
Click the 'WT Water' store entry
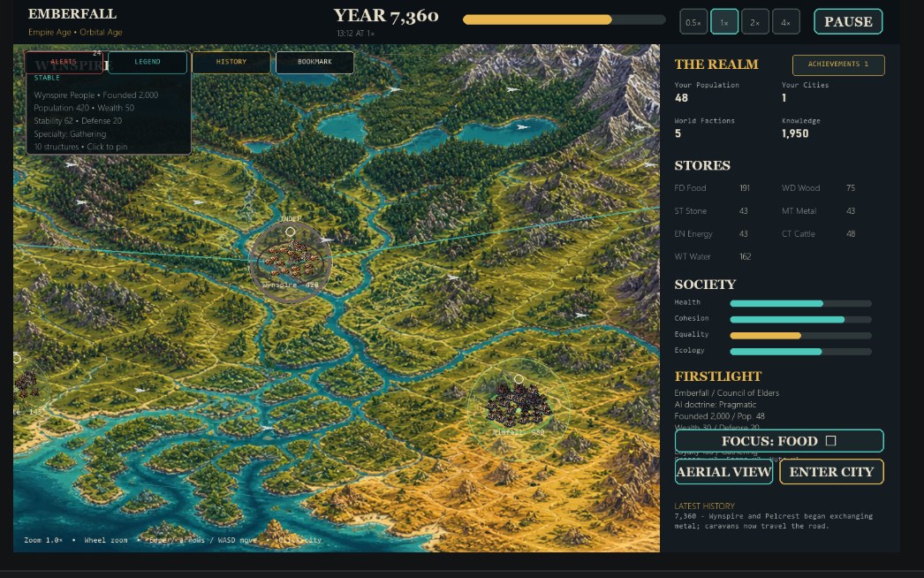(713, 257)
